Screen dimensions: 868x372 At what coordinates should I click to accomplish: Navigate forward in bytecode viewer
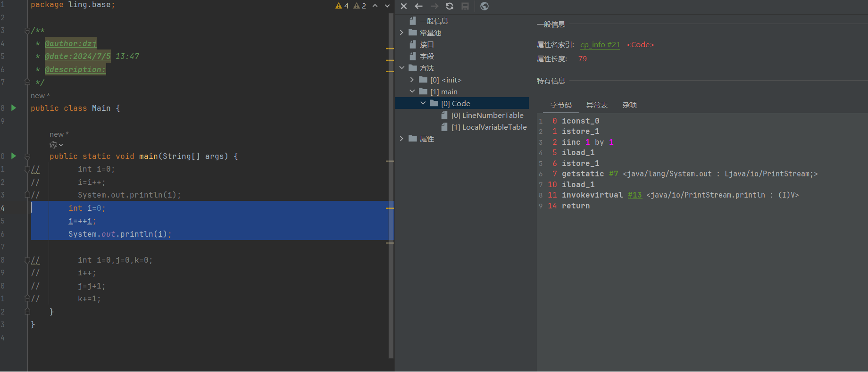(x=434, y=6)
